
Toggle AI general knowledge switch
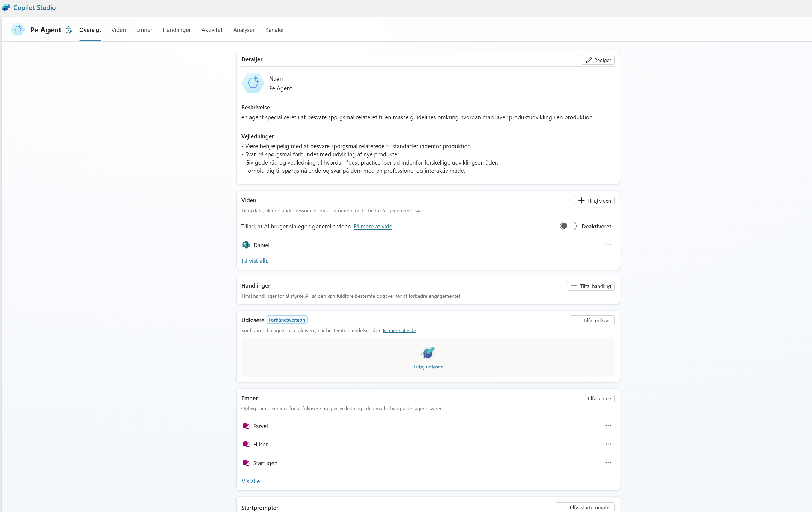[568, 226]
